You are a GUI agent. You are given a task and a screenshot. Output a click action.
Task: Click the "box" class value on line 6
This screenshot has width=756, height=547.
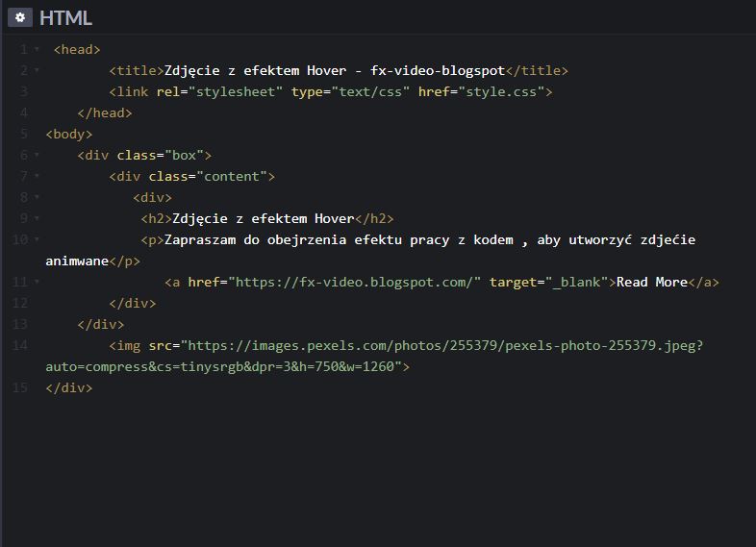click(x=184, y=155)
